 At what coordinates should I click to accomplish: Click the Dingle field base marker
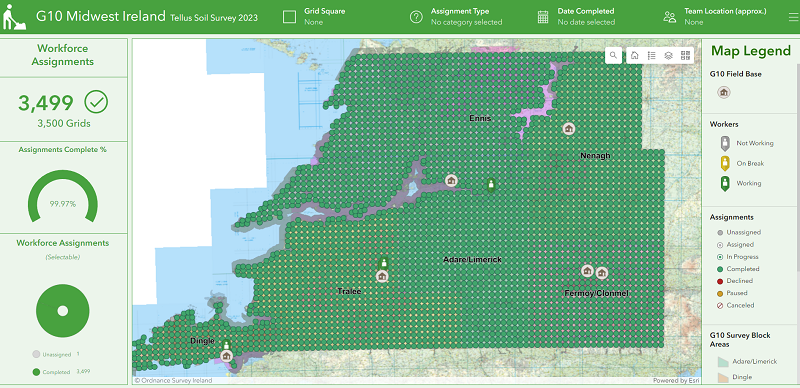point(226,356)
